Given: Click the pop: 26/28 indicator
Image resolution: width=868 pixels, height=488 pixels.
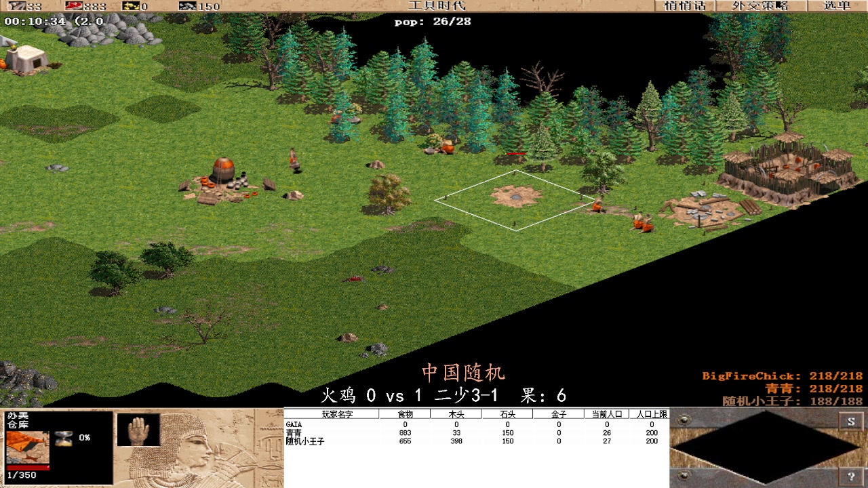Looking at the screenshot, I should click(x=433, y=22).
